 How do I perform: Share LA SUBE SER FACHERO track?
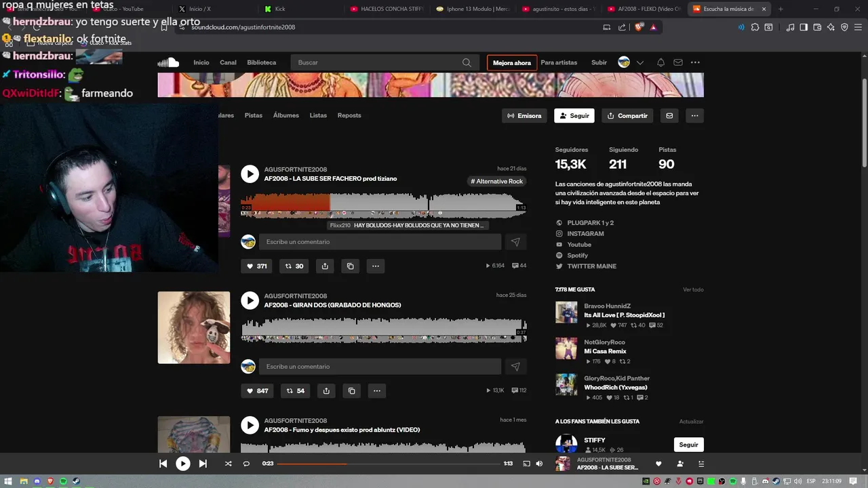point(325,266)
